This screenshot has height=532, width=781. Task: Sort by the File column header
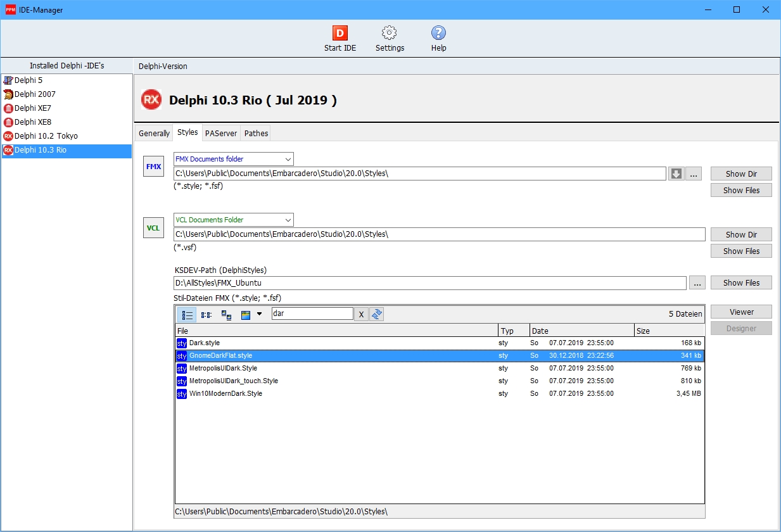pyautogui.click(x=337, y=331)
